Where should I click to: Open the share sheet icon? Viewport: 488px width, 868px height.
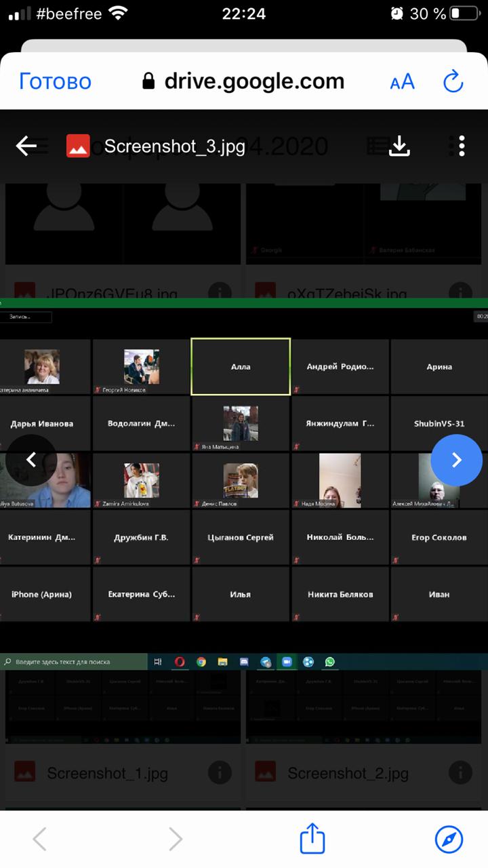(x=312, y=838)
